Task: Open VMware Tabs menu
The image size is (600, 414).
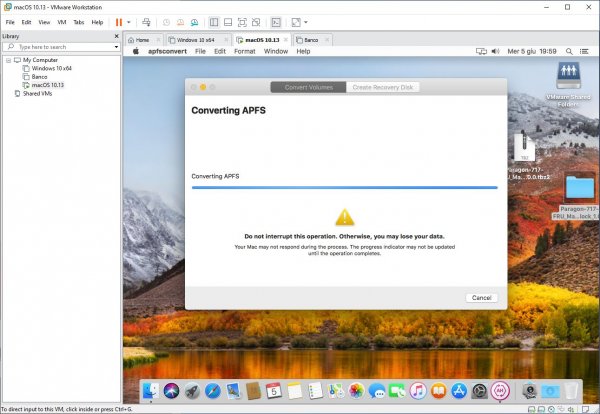Action: click(x=78, y=22)
